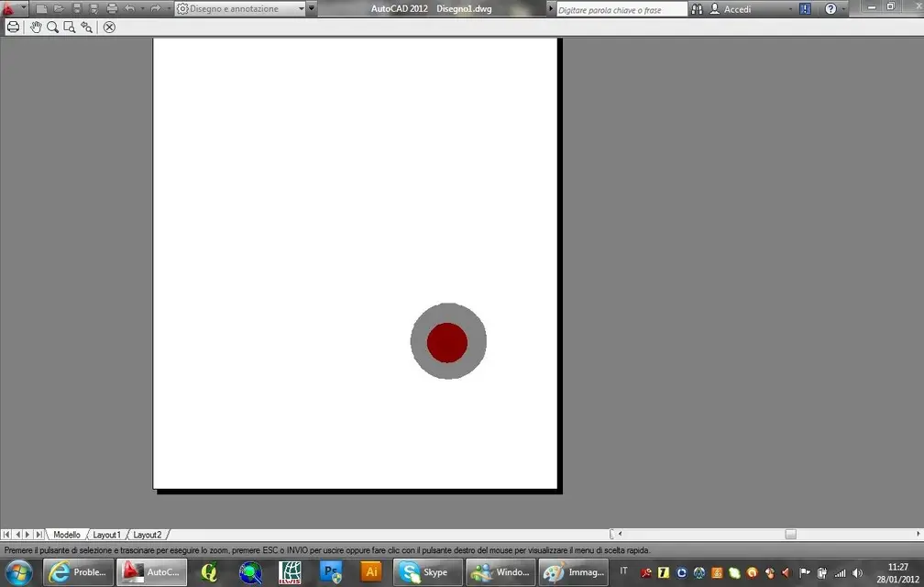Click the 11:27 clock in the tray
This screenshot has height=587, width=924.
(897, 567)
